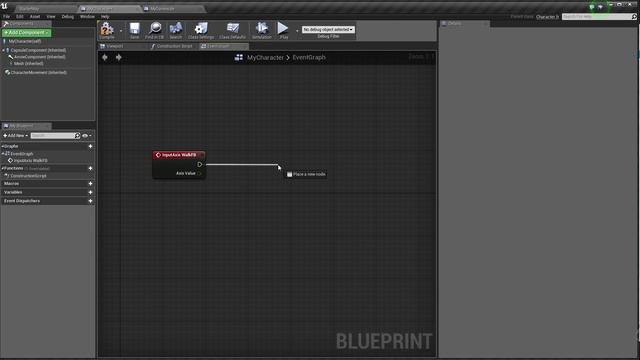
Task: Add a new function with plus icon
Action: (90, 168)
